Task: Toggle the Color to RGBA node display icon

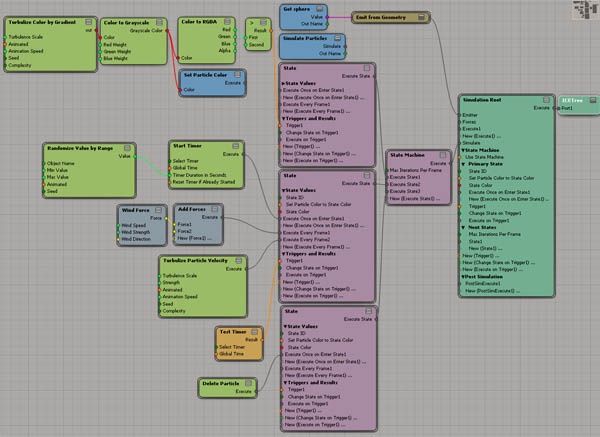Action: click(228, 22)
